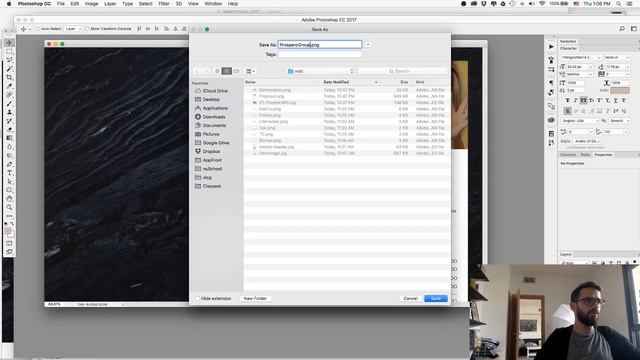
Task: Open the folder location pop-up menu
Action: [x=320, y=71]
